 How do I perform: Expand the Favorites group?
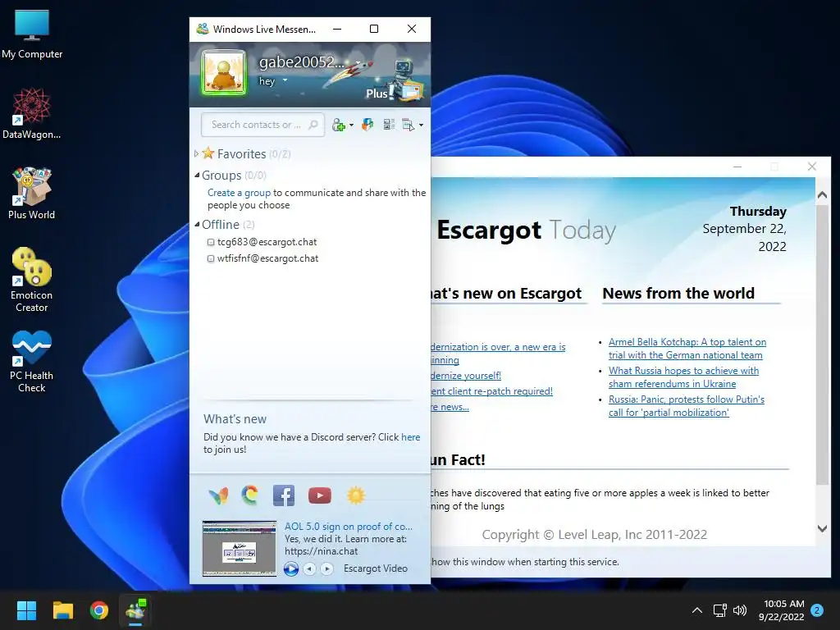(x=197, y=153)
